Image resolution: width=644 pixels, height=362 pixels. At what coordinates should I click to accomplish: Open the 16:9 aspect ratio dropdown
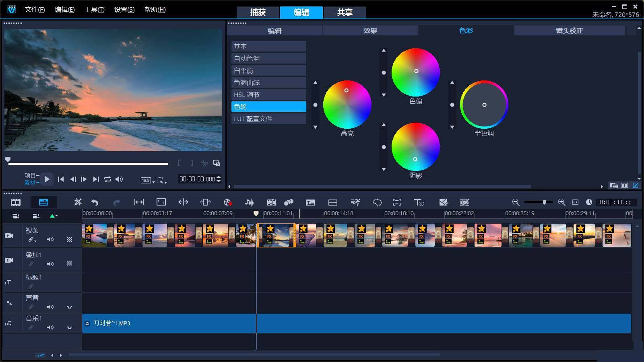[148, 181]
